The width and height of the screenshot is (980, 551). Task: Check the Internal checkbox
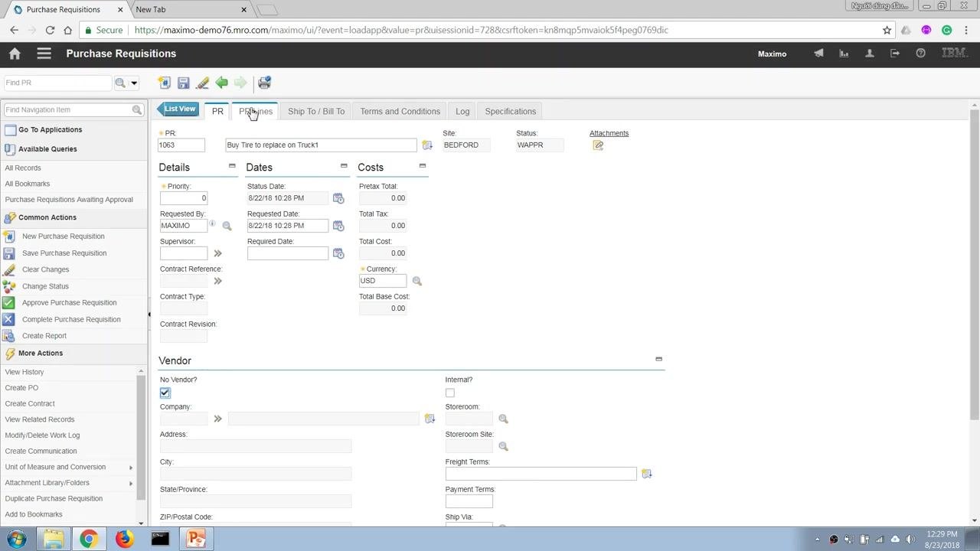click(x=450, y=393)
